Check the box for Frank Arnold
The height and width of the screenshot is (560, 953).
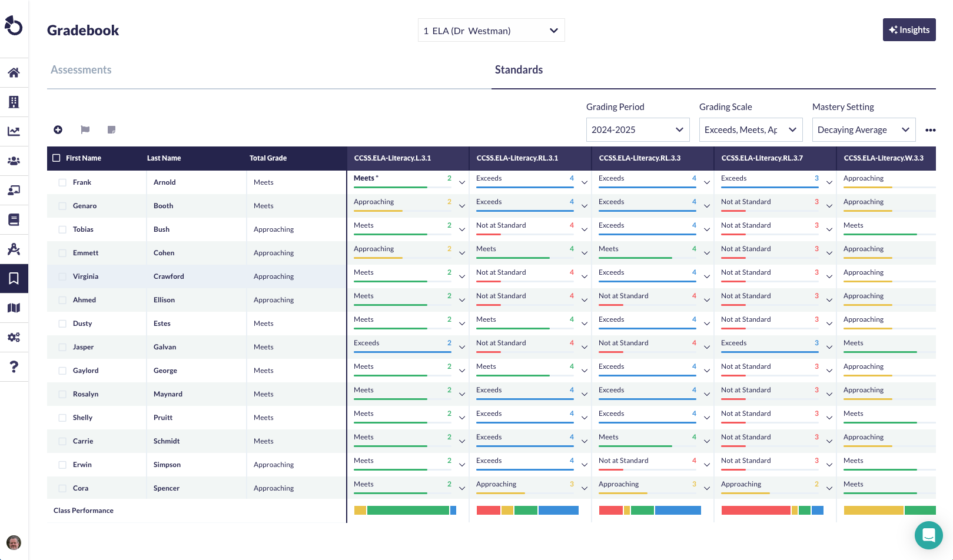[x=62, y=182]
